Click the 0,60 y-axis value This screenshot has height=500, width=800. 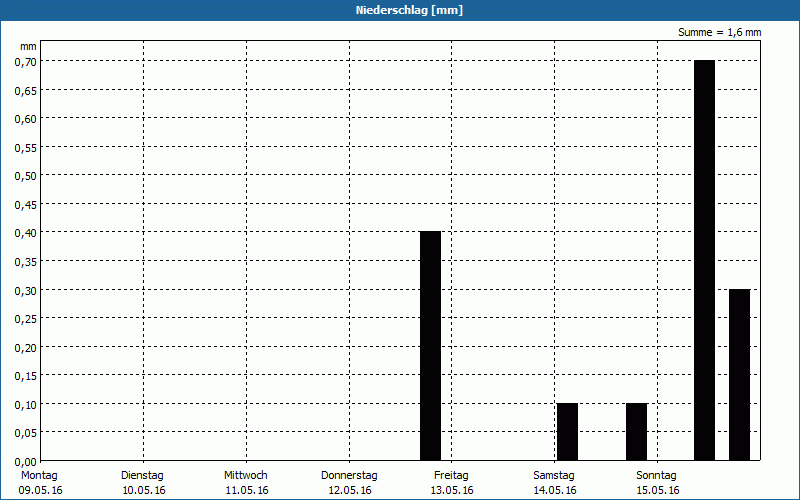[26, 119]
